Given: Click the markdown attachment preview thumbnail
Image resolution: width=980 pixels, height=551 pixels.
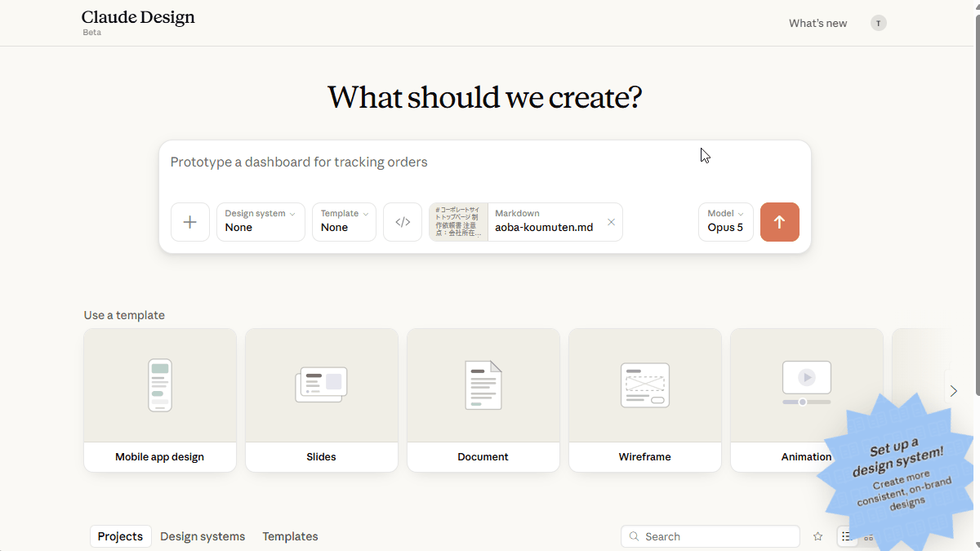Looking at the screenshot, I should point(459,222).
